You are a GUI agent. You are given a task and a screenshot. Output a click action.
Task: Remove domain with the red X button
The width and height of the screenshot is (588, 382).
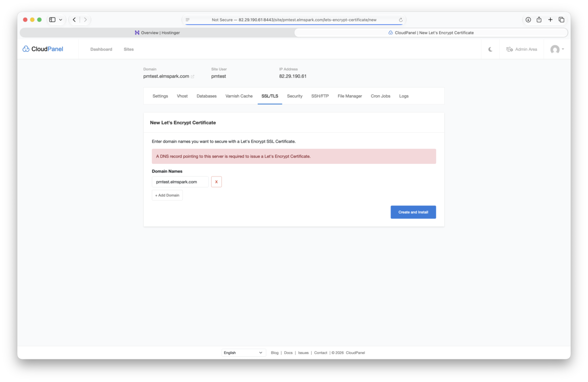[x=216, y=182]
